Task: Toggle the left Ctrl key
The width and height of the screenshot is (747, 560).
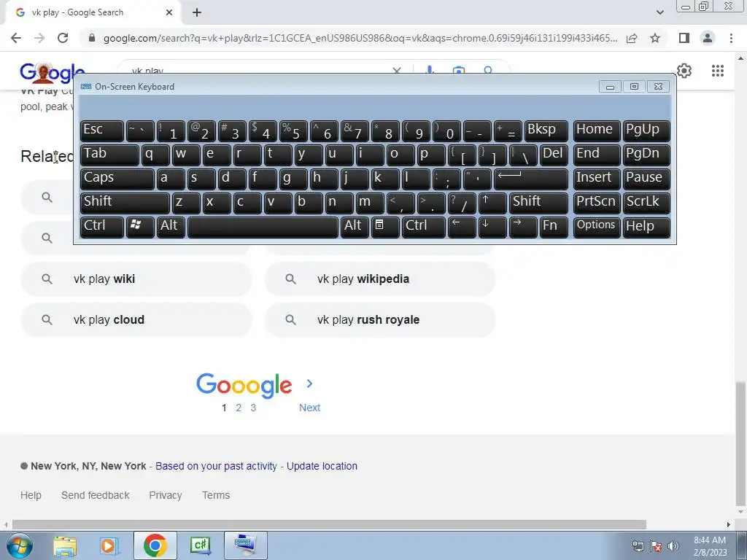Action: [x=102, y=227]
